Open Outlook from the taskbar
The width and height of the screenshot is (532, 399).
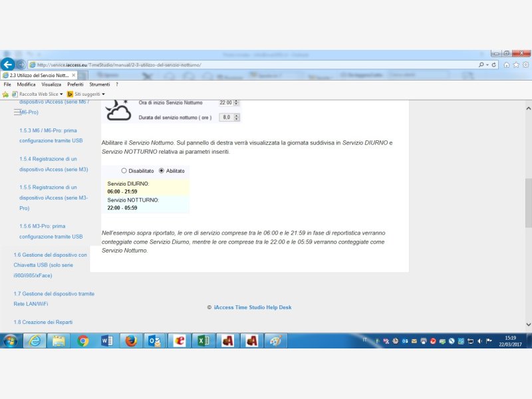pos(154,340)
